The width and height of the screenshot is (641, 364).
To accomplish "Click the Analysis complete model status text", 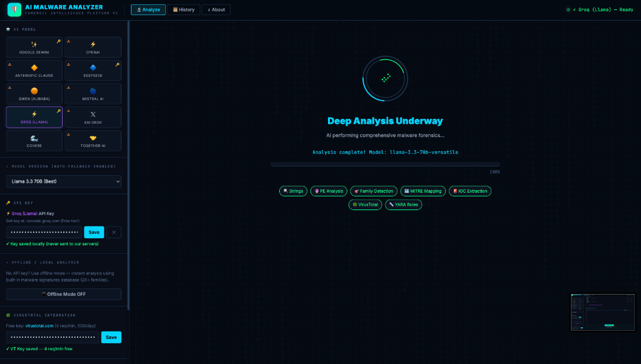I will point(385,153).
